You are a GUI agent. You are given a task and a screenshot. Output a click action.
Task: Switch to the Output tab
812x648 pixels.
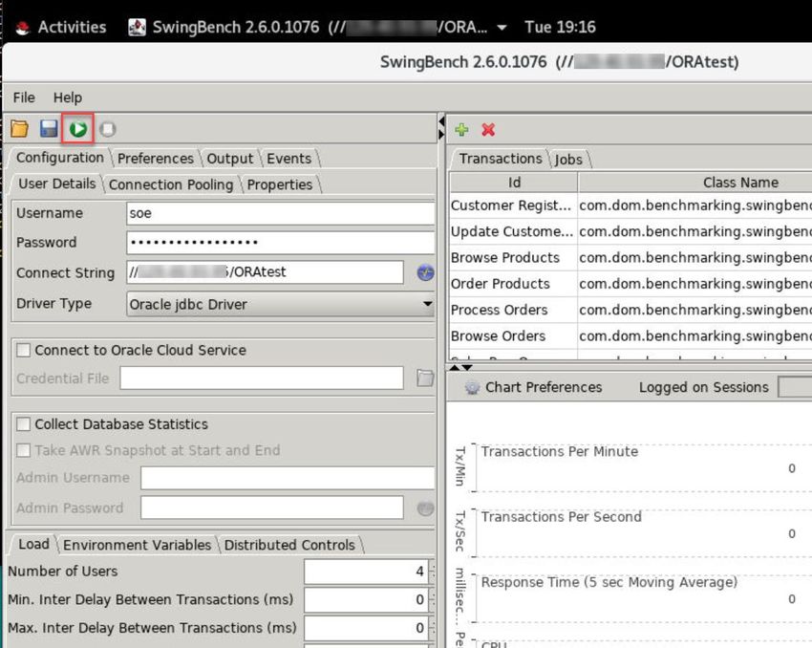[x=230, y=159]
